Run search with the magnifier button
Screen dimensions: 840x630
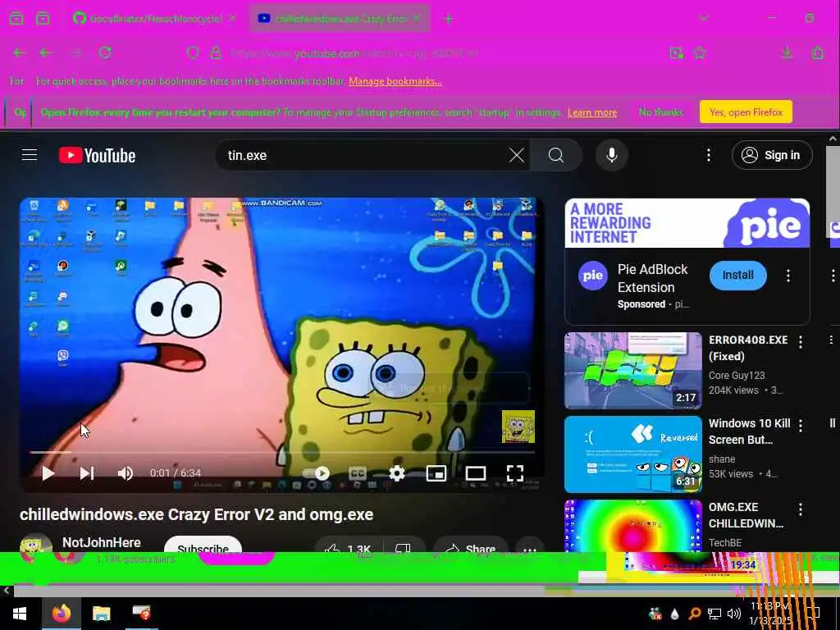point(556,155)
